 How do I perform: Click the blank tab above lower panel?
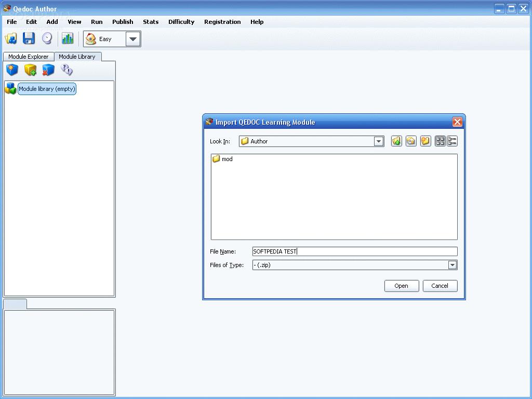[15, 304]
